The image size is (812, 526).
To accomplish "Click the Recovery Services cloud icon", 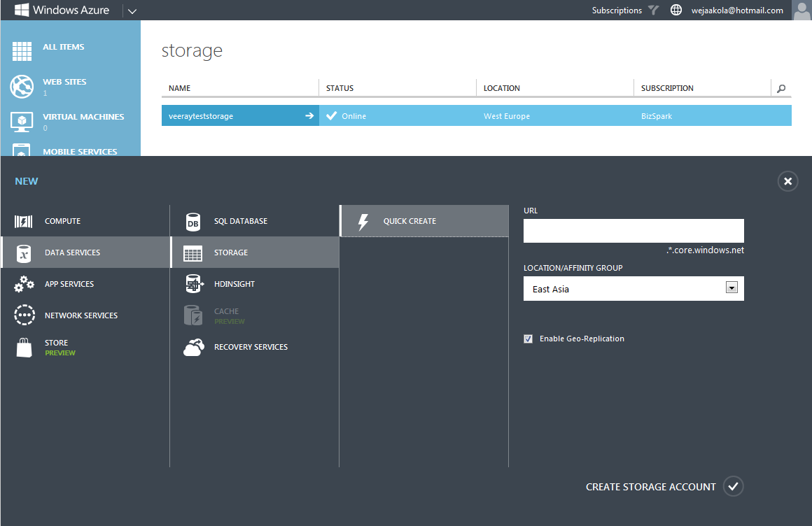I will [194, 348].
